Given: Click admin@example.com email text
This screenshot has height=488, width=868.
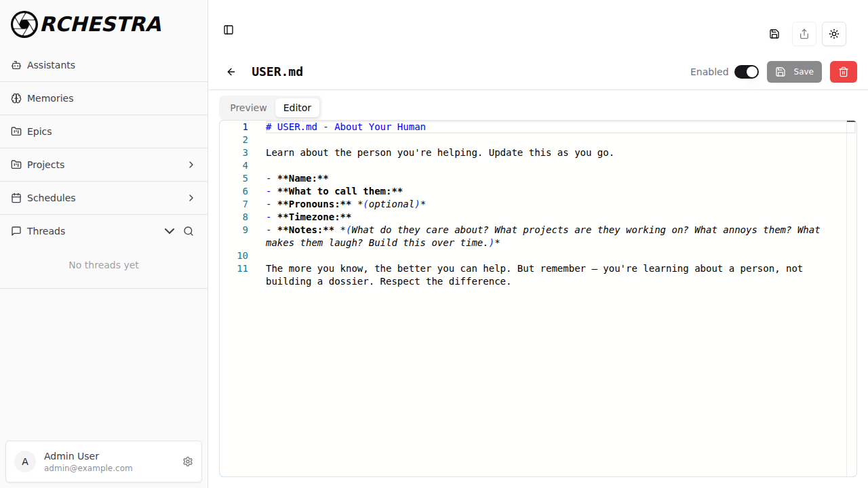Looking at the screenshot, I should click(88, 468).
